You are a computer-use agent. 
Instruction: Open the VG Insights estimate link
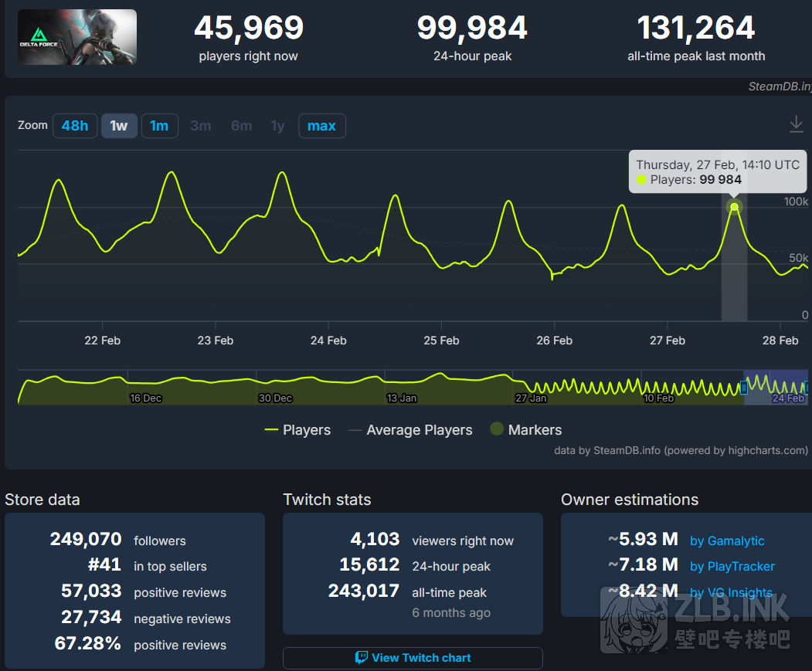click(730, 593)
